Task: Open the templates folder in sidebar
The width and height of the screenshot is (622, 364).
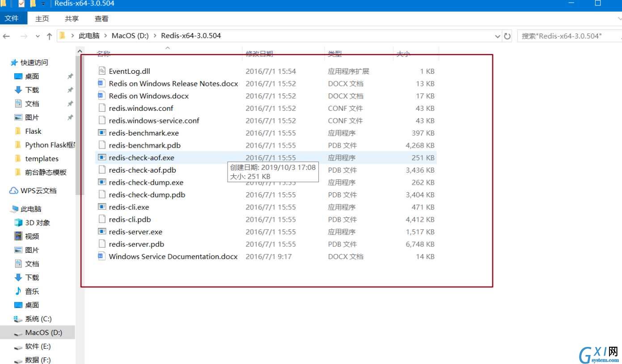Action: pyautogui.click(x=42, y=159)
